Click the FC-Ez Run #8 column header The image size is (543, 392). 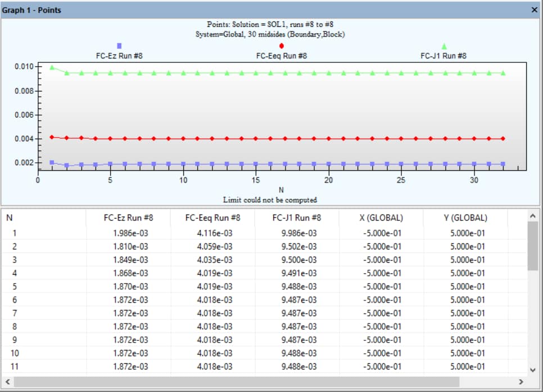pos(129,218)
